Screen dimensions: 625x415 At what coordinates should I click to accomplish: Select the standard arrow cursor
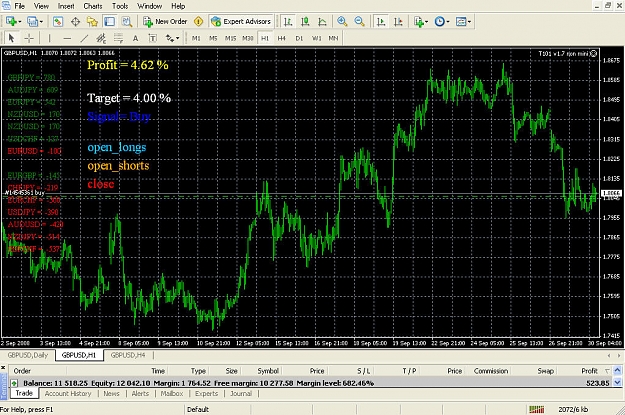(11, 38)
